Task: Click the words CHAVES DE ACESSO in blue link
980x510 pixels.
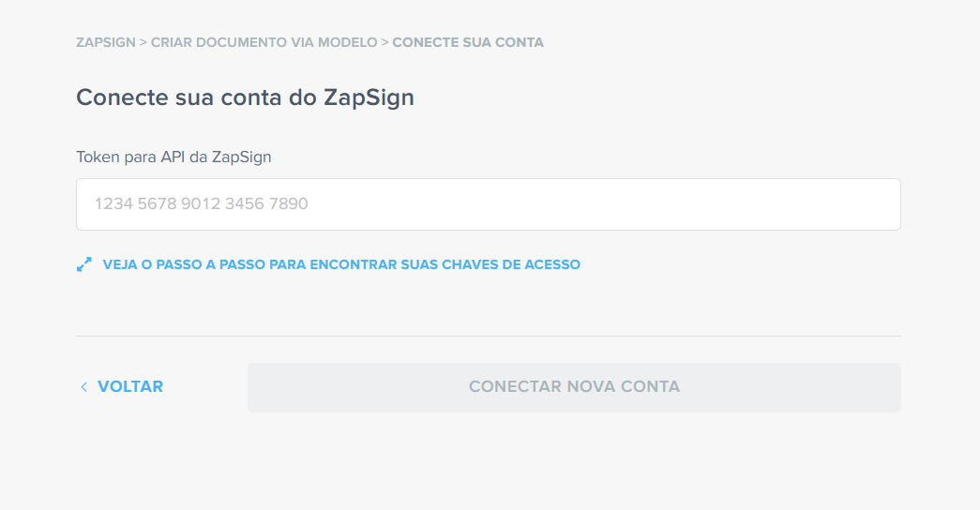Action: [511, 264]
